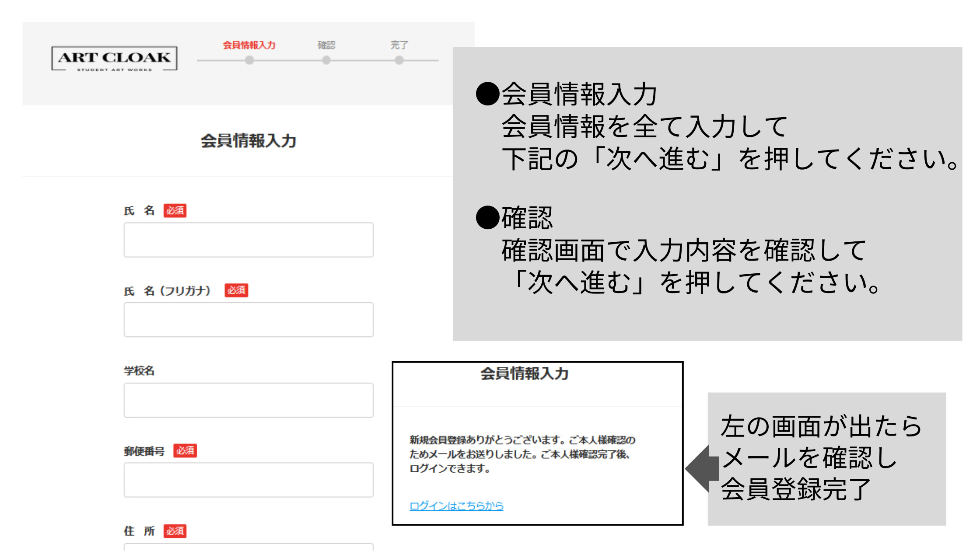Click the 新規会員登録ありがとうございます message text
Viewport: 980px width, 551px height.
click(522, 454)
